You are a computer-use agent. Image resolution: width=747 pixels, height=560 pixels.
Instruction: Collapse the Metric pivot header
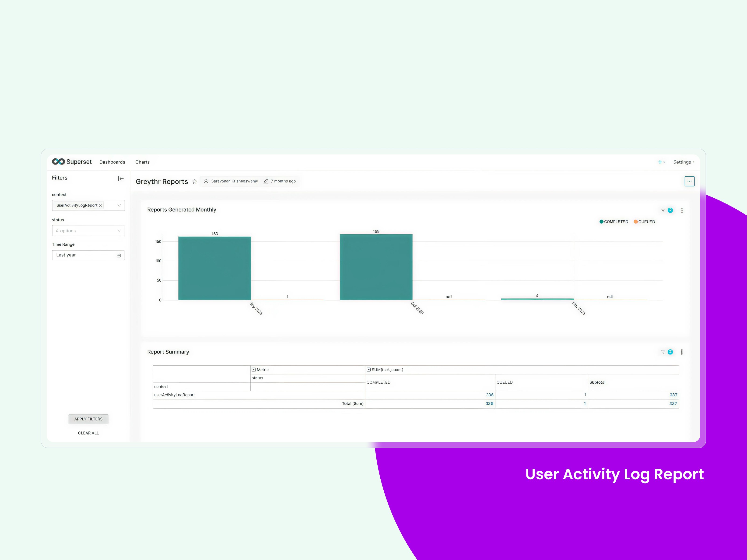[x=254, y=370]
